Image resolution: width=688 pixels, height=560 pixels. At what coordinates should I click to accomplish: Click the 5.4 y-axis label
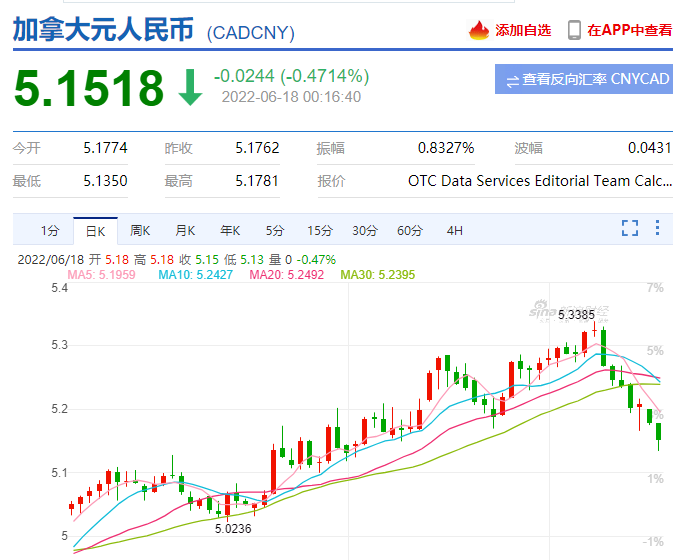[x=60, y=288]
